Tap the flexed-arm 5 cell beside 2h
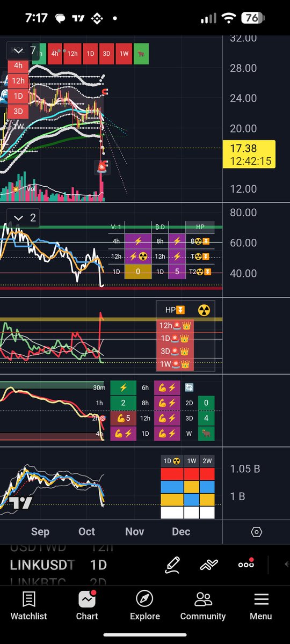This screenshot has height=644, width=290. click(x=124, y=418)
